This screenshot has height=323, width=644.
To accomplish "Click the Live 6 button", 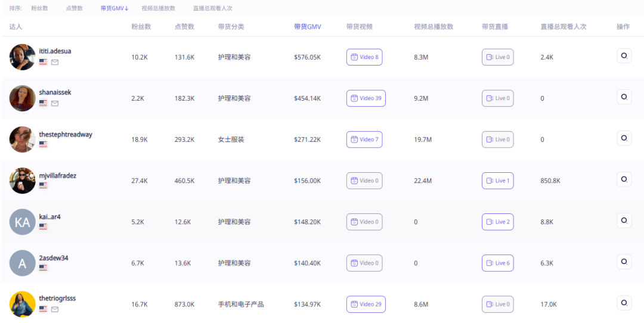I will 497,263.
